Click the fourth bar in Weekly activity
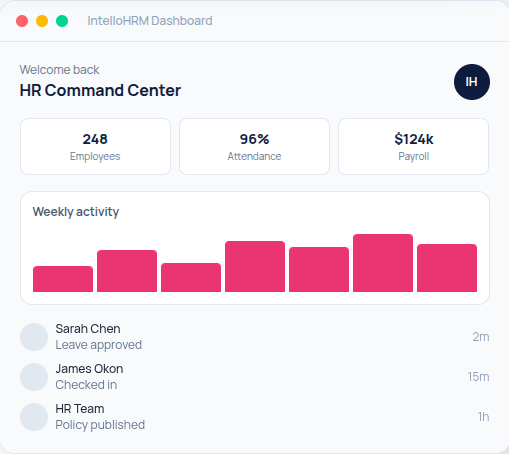Viewport: 509px width, 454px height. (255, 266)
